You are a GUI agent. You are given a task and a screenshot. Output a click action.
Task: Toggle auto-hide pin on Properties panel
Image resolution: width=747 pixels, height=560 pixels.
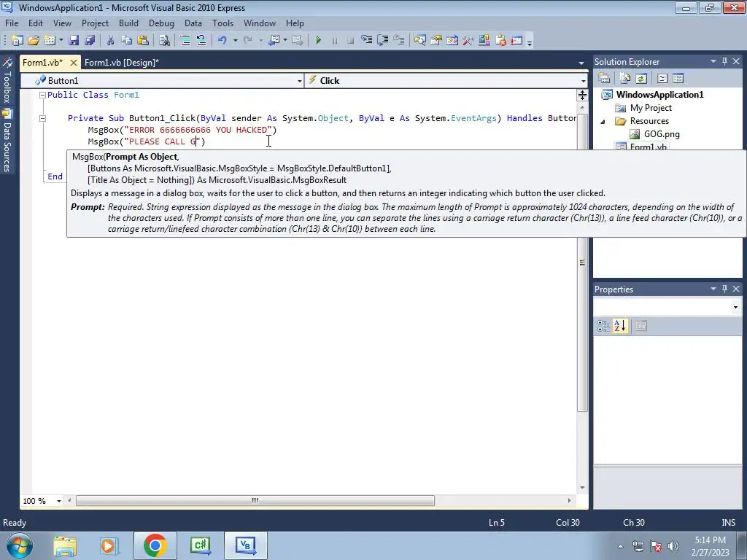coord(724,289)
